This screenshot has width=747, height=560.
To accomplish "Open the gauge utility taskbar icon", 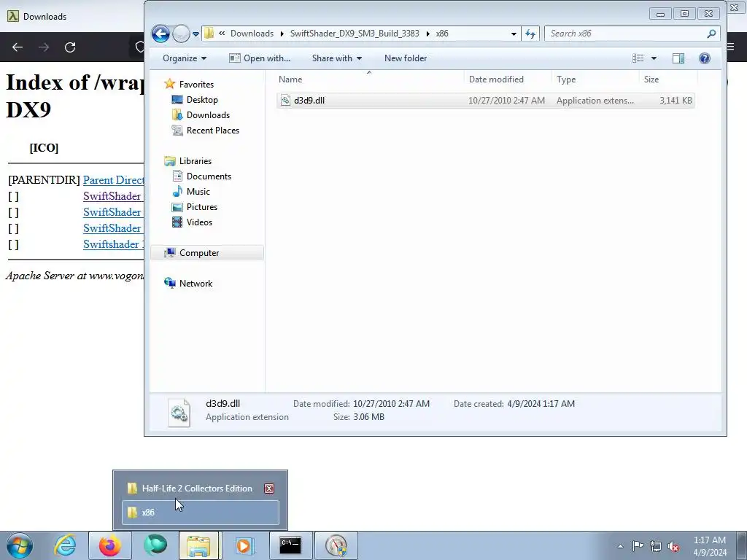I will pyautogui.click(x=336, y=545).
